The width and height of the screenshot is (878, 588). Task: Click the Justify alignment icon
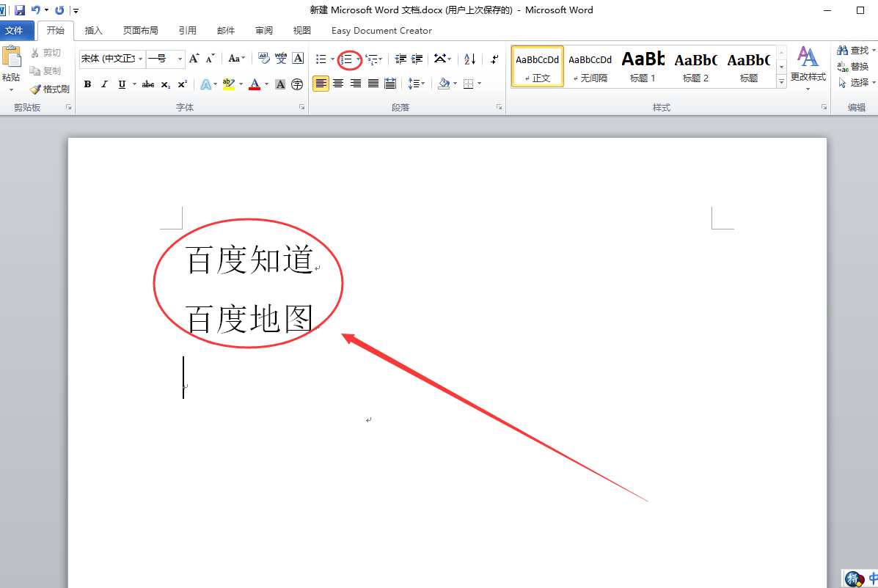(373, 84)
